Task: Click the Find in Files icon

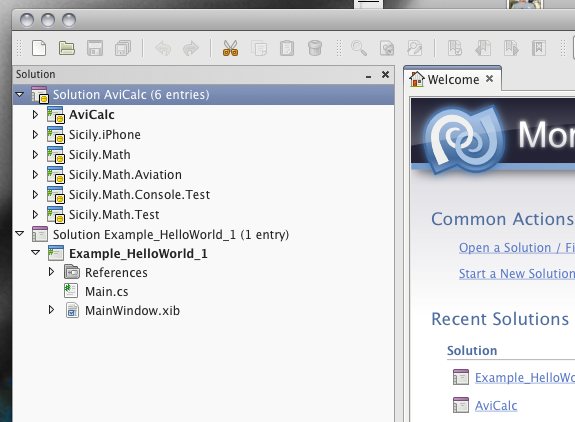Action: (x=387, y=48)
